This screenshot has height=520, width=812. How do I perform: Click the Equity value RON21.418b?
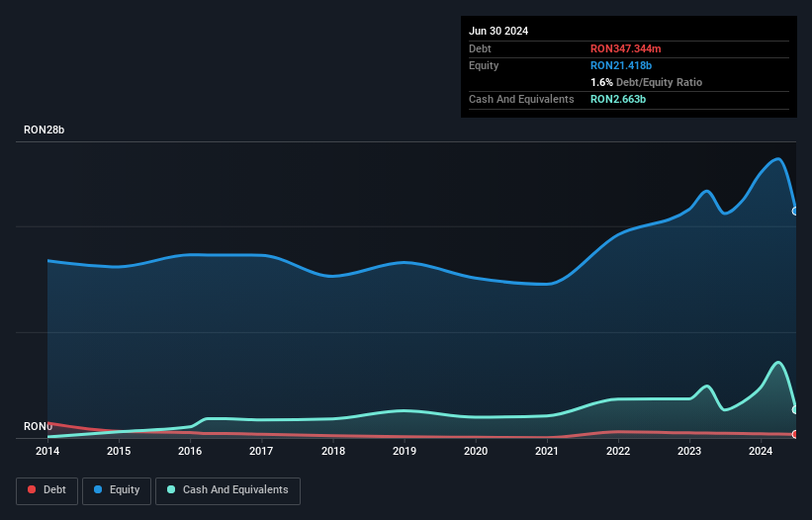click(x=621, y=65)
